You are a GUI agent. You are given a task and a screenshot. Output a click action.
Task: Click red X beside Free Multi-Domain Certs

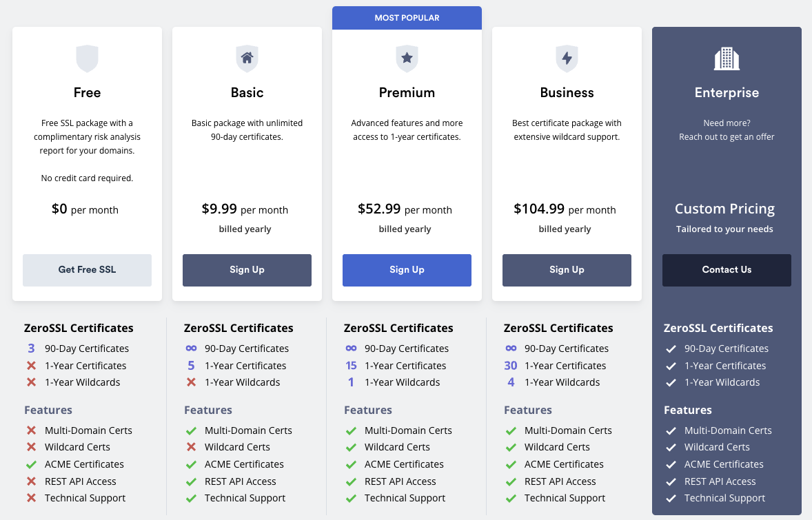pos(31,430)
